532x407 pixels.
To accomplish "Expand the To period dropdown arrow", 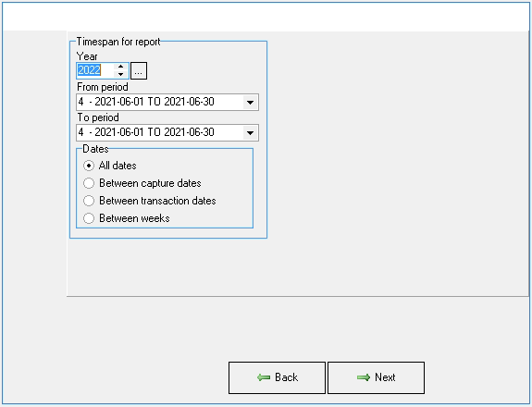I will point(251,132).
